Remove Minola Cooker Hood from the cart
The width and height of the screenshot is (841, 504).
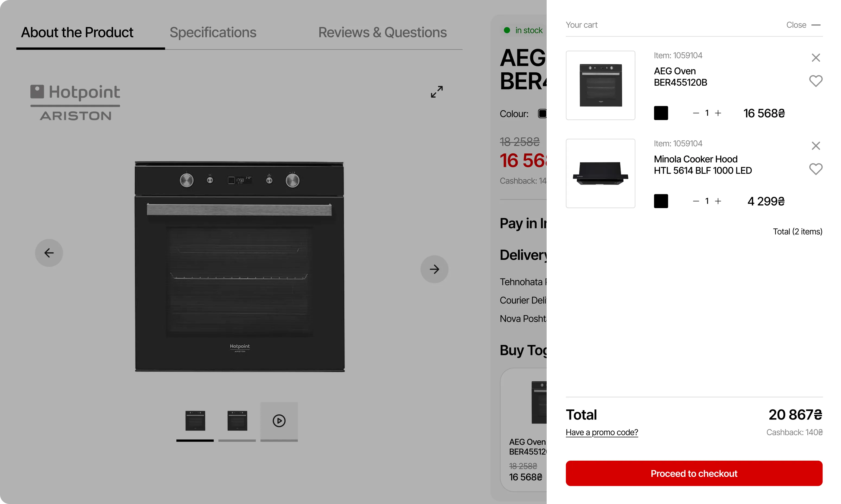(815, 146)
